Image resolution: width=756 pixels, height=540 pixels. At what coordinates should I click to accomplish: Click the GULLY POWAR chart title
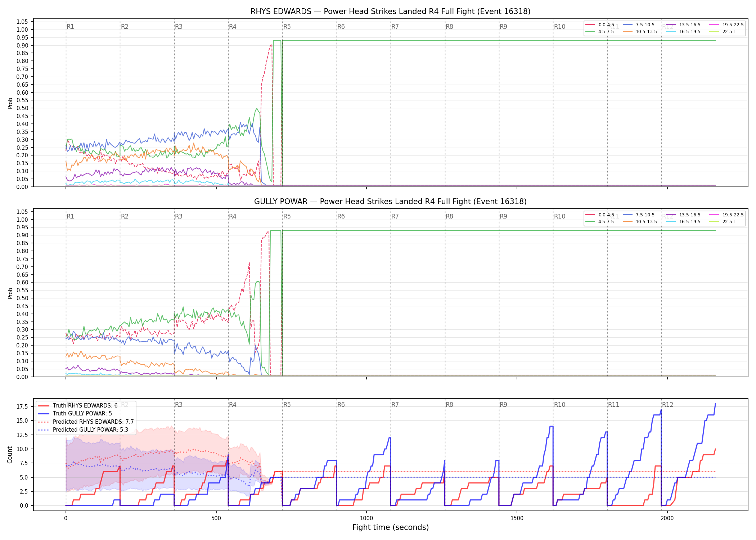click(x=391, y=202)
